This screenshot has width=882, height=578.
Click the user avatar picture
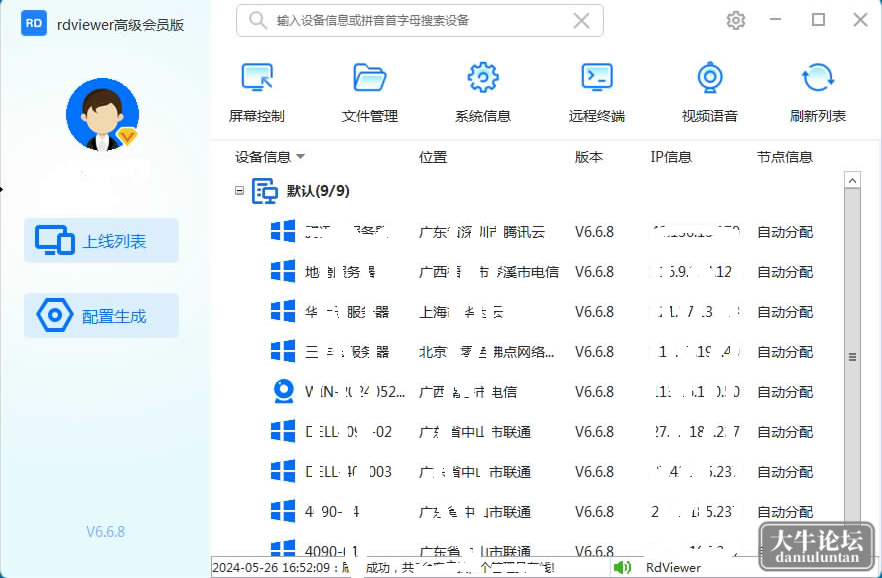[102, 115]
